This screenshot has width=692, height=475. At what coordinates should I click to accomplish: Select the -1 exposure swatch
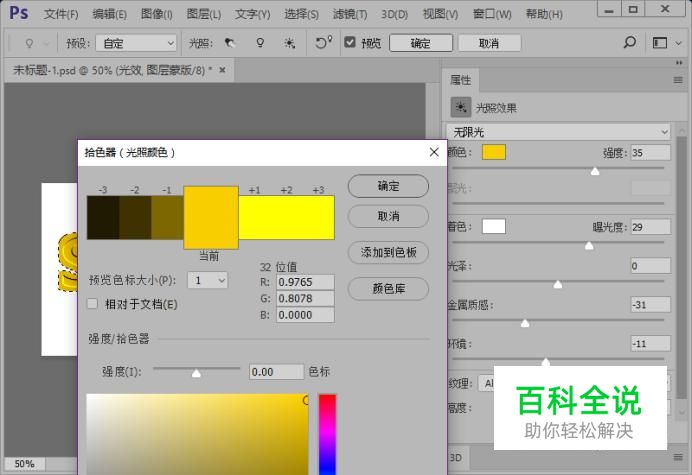[x=167, y=217]
